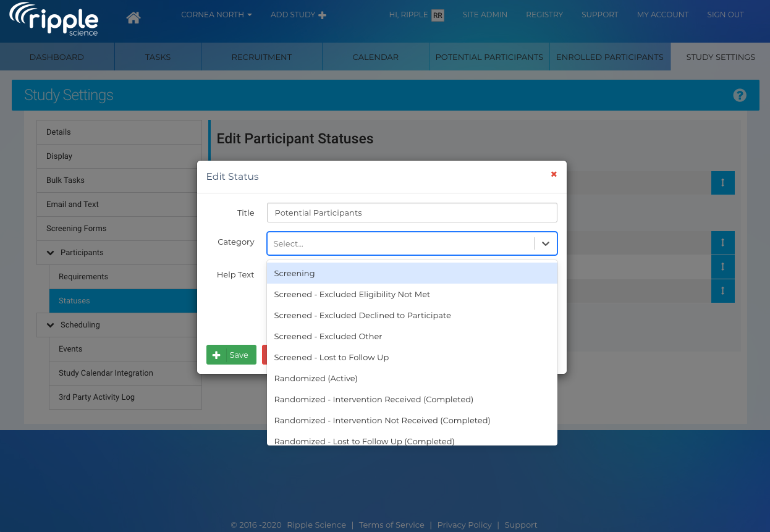Collapse the Participants sidebar section
This screenshot has width=770, height=532.
(50, 253)
